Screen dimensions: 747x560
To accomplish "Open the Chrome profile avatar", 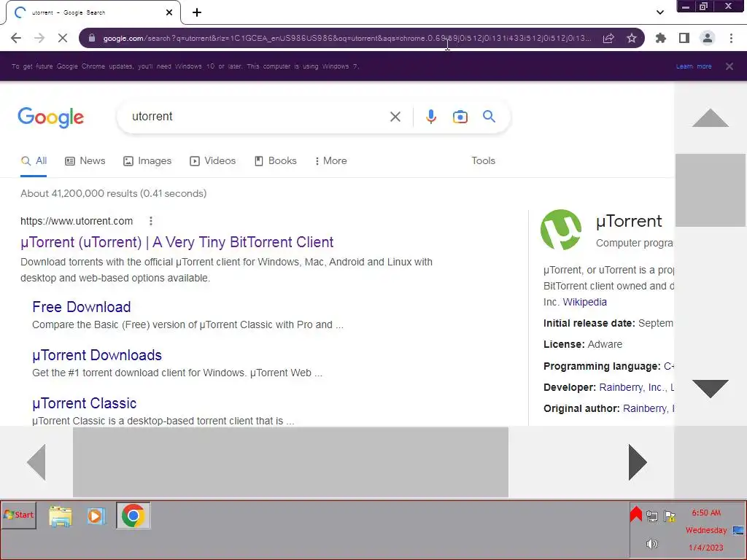I will click(708, 38).
